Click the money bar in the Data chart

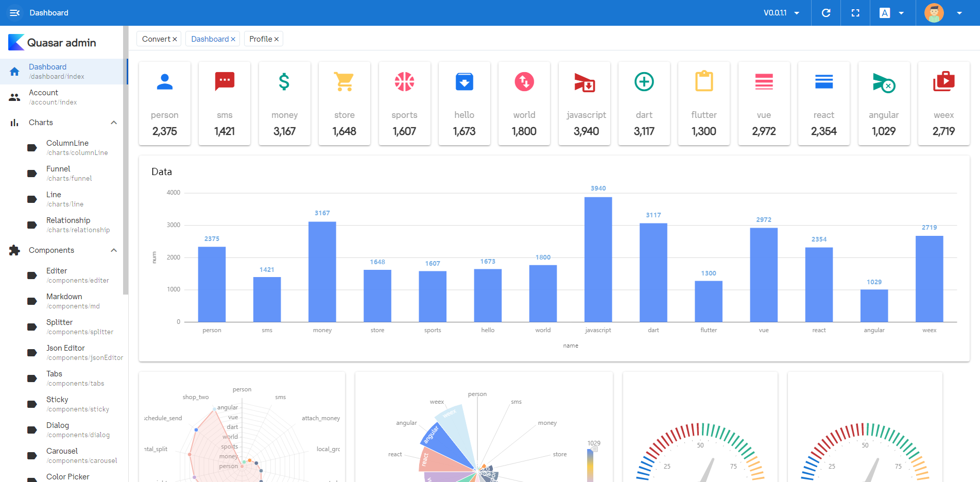[x=322, y=272]
